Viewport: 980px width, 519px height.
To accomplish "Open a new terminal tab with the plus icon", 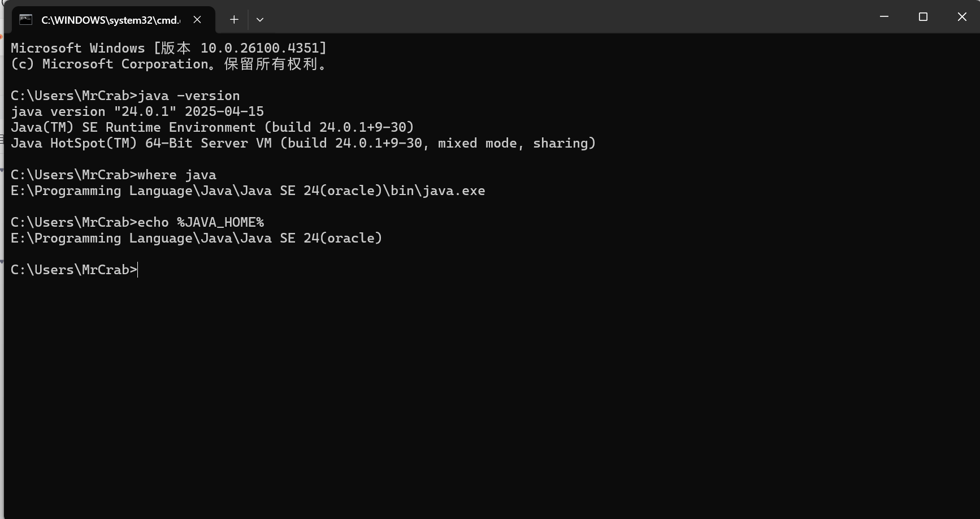I will pos(233,19).
